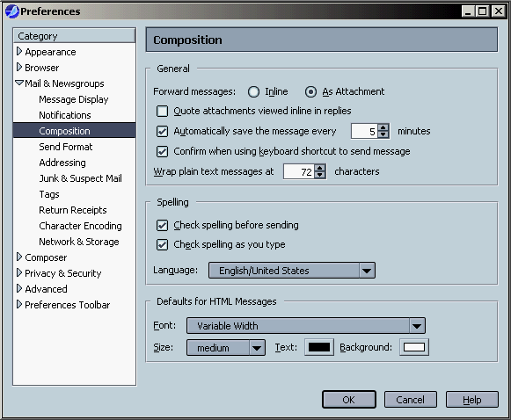Open Junk & Suspect Mail preferences
Image resolution: width=511 pixels, height=420 pixels.
pos(80,178)
